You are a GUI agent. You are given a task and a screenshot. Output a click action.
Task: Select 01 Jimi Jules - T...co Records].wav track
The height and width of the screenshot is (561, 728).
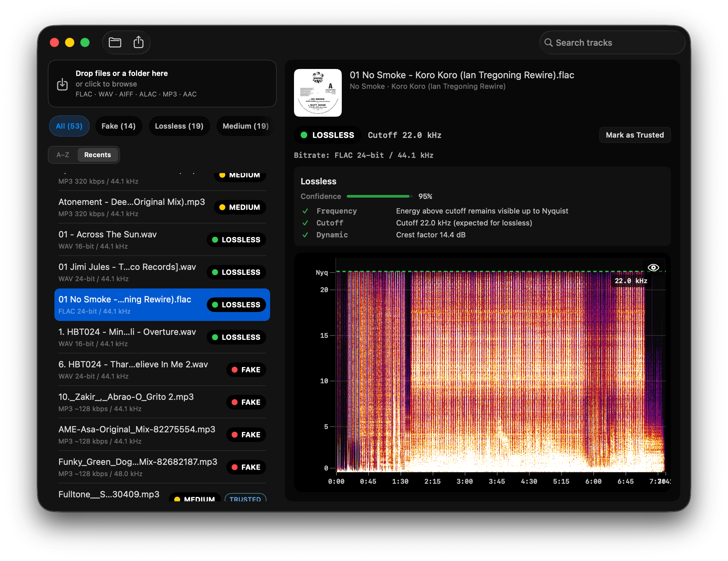coord(162,272)
